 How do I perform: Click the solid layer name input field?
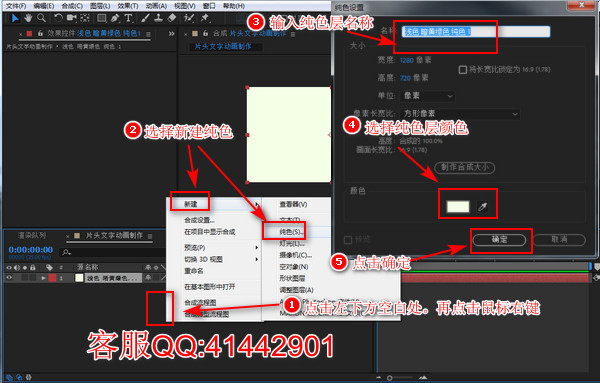pos(476,32)
